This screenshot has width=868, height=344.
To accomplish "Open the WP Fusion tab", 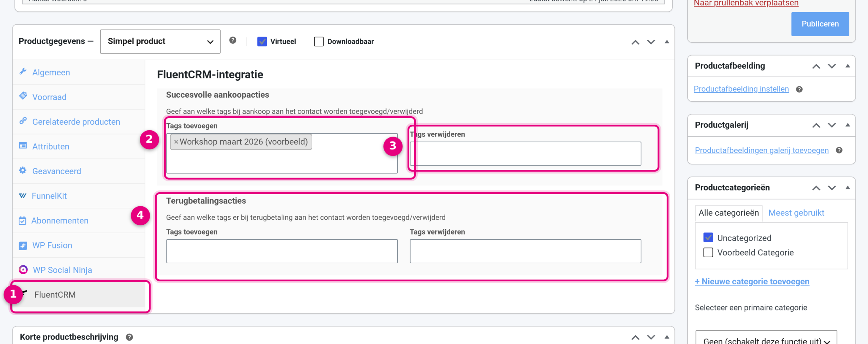I will coord(79,245).
